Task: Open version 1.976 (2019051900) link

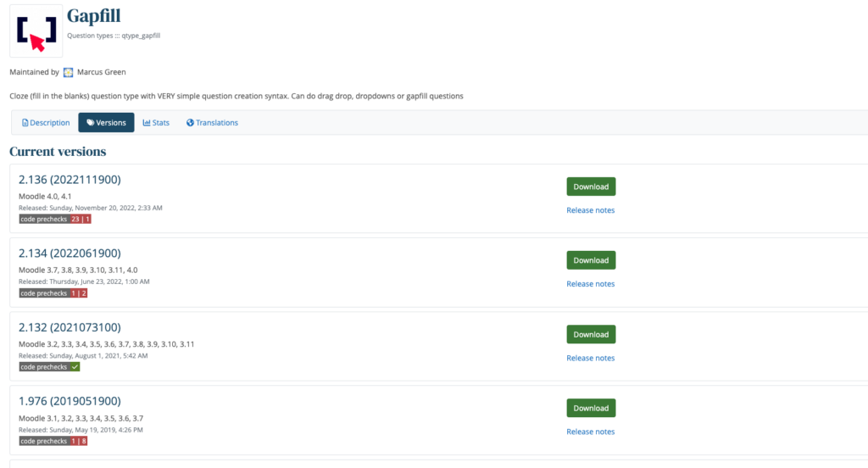Action: pos(70,401)
